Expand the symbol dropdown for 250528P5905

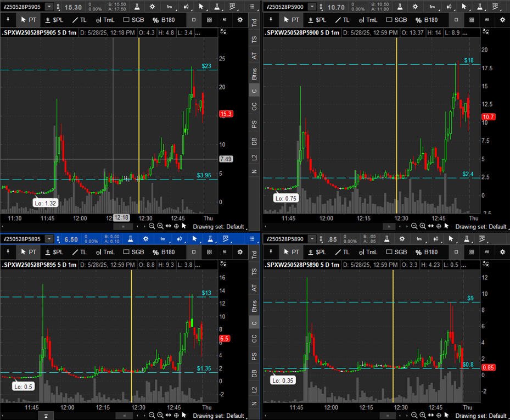[49, 7]
